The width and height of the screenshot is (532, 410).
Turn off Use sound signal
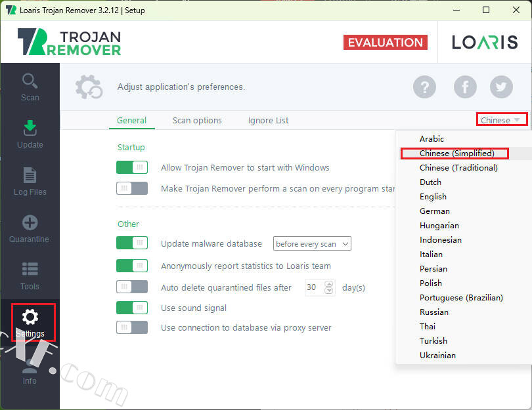tap(132, 308)
